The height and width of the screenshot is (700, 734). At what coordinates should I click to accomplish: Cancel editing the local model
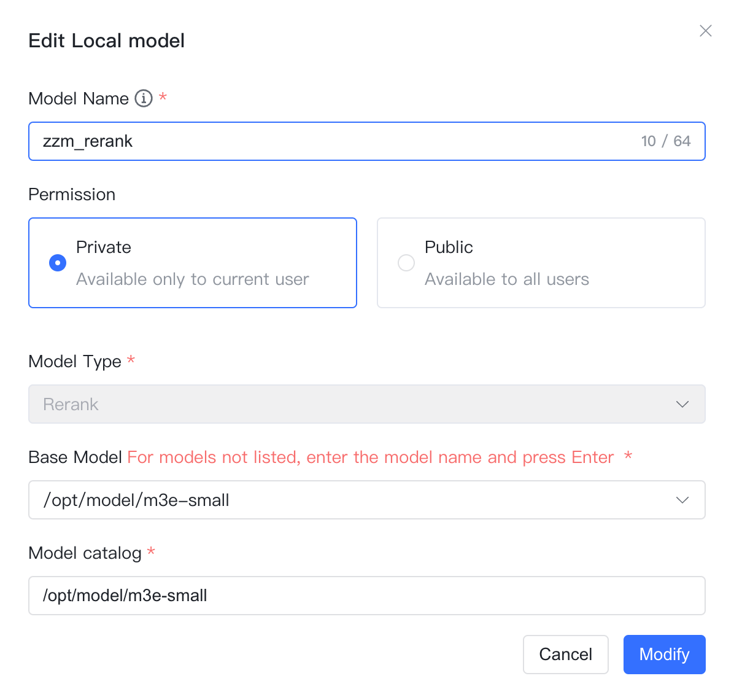pos(565,655)
